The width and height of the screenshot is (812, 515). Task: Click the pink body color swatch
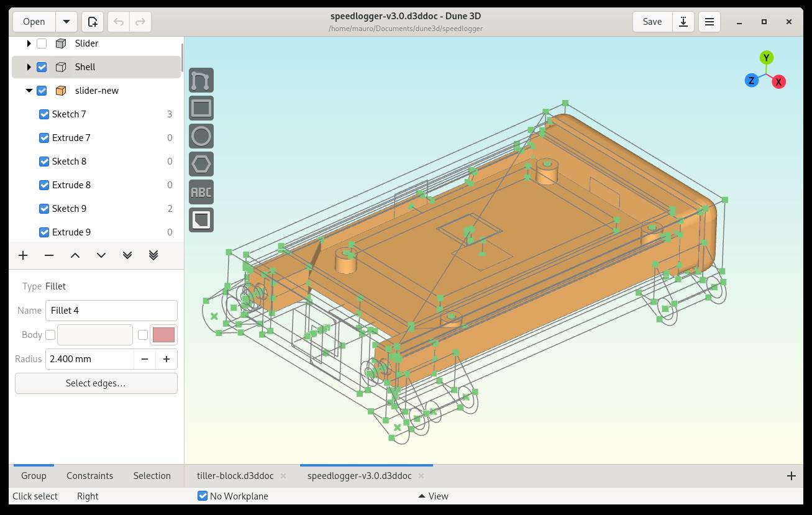(x=163, y=335)
